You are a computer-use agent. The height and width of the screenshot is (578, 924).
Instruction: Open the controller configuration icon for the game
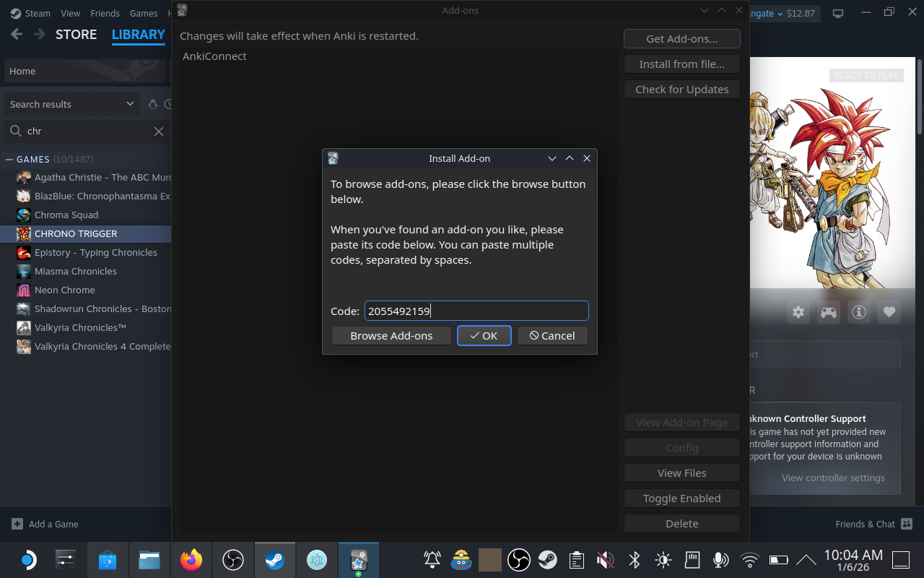pos(828,311)
